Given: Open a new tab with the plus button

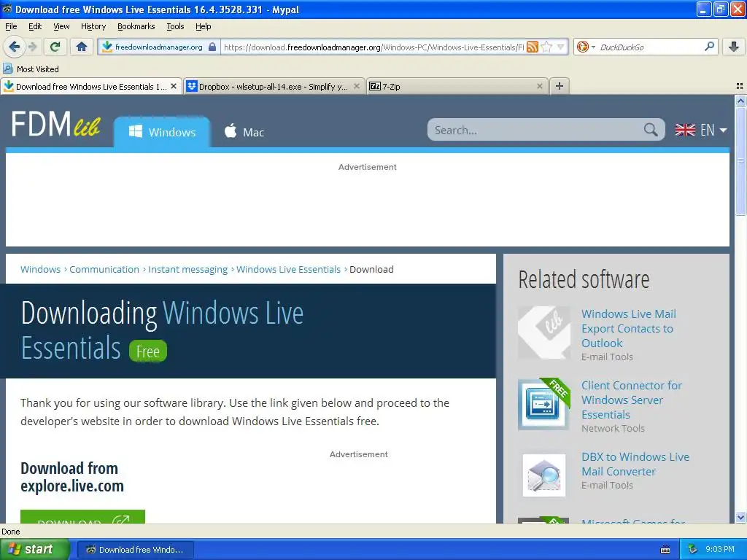Looking at the screenshot, I should point(560,86).
